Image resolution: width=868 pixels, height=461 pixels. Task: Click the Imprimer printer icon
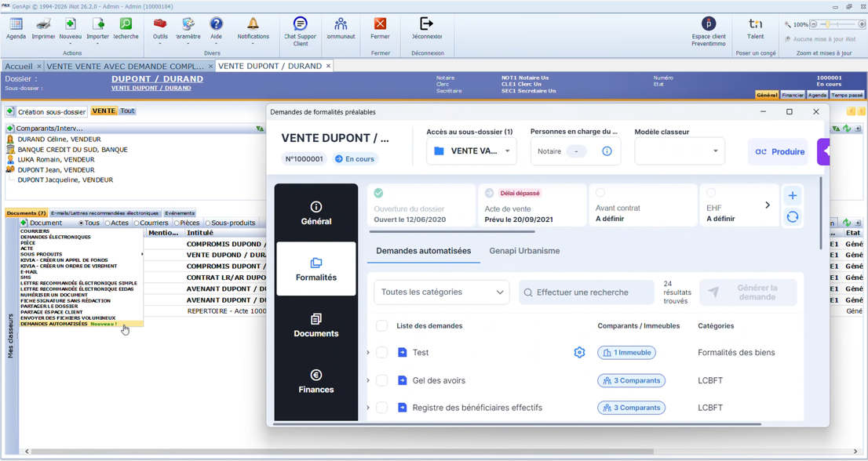(x=43, y=24)
